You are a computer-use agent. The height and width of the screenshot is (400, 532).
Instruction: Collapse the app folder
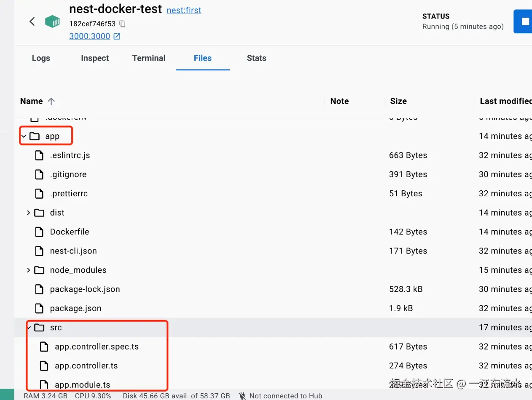(x=24, y=136)
